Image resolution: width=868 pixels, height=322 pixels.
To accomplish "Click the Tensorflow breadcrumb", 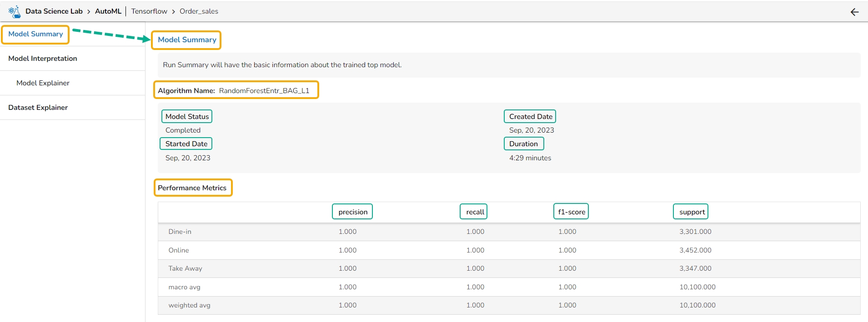I will (149, 11).
